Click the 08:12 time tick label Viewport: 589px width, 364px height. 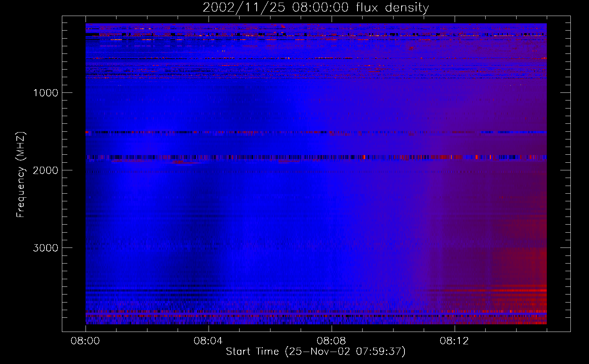point(454,341)
